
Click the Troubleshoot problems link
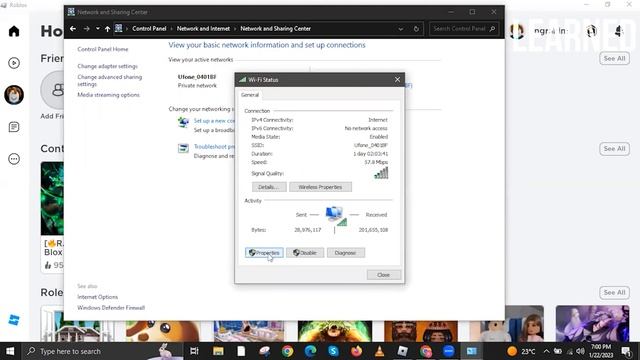214,147
